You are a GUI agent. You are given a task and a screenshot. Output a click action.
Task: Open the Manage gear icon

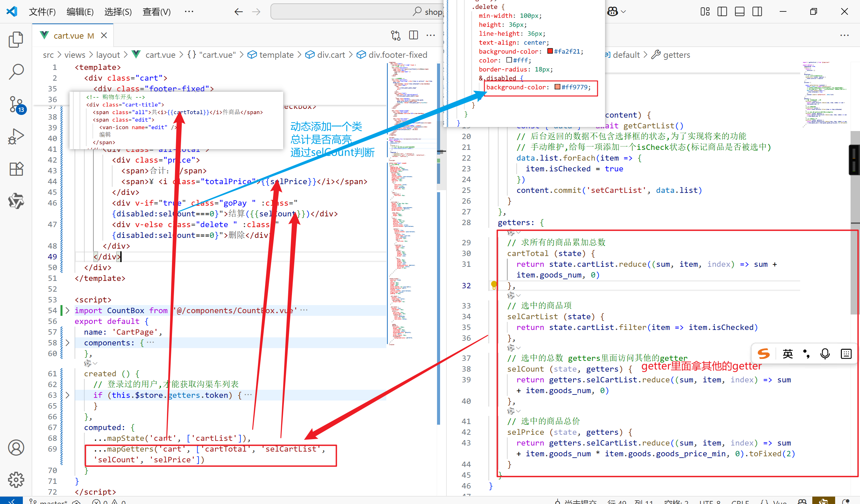coord(16,480)
